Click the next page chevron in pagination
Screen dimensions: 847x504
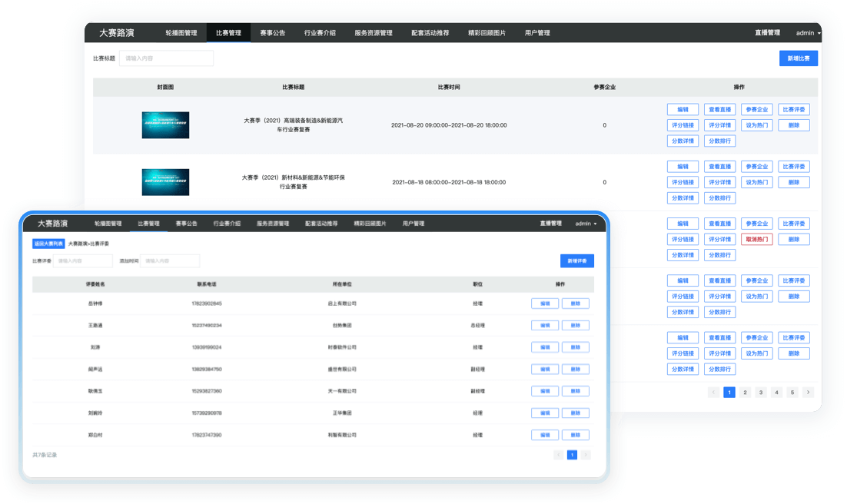tap(808, 392)
